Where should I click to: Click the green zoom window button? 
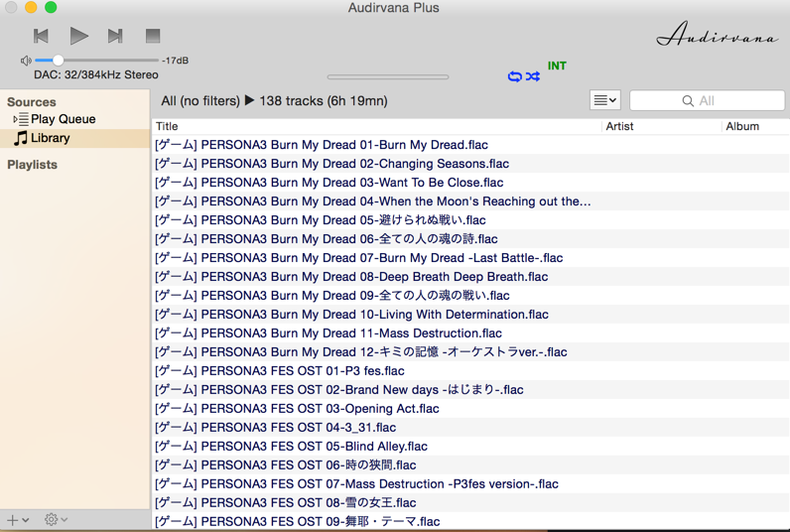pos(51,7)
